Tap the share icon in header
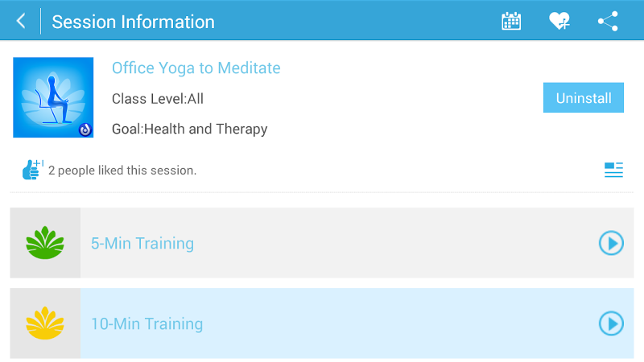This screenshot has height=362, width=644. click(608, 21)
